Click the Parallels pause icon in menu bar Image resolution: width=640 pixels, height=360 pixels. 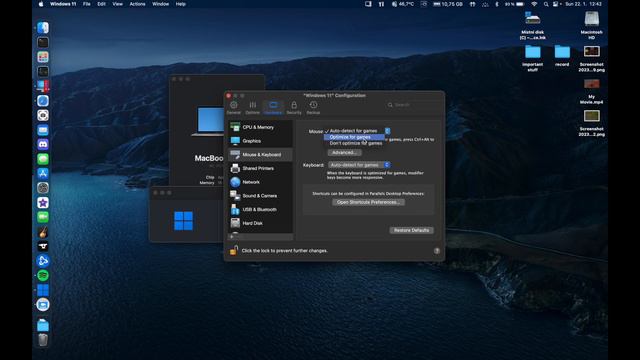click(381, 4)
